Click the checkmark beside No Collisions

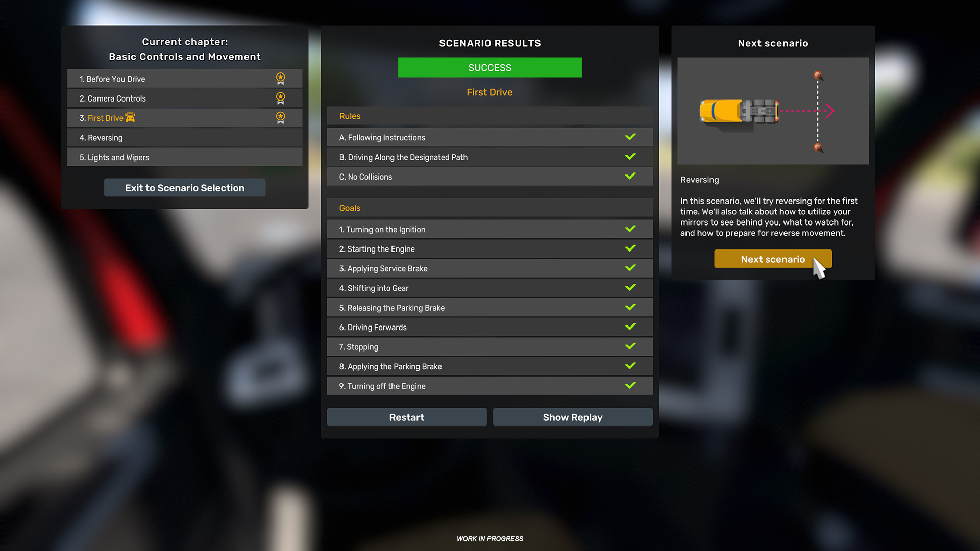[x=630, y=176]
